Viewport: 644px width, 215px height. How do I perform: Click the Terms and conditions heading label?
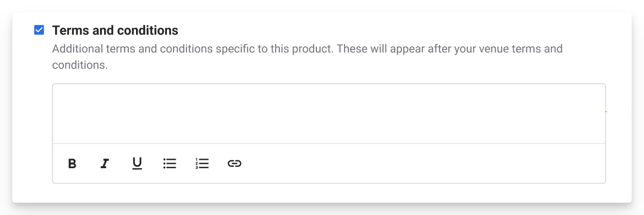pyautogui.click(x=115, y=30)
